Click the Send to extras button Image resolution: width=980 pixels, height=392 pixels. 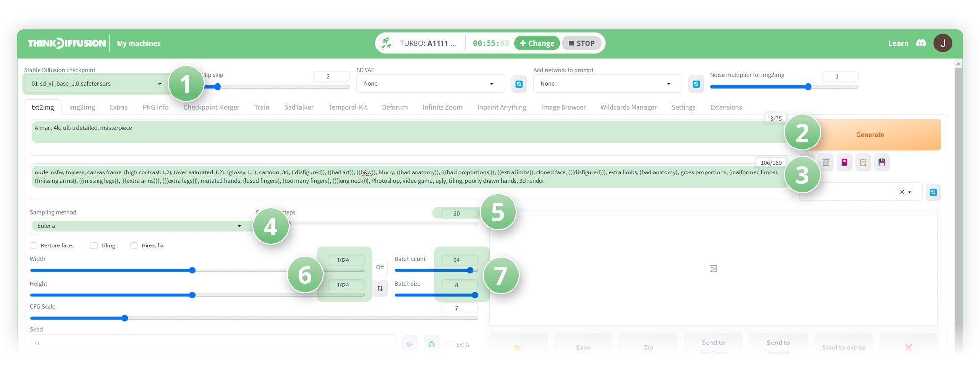[x=843, y=347]
